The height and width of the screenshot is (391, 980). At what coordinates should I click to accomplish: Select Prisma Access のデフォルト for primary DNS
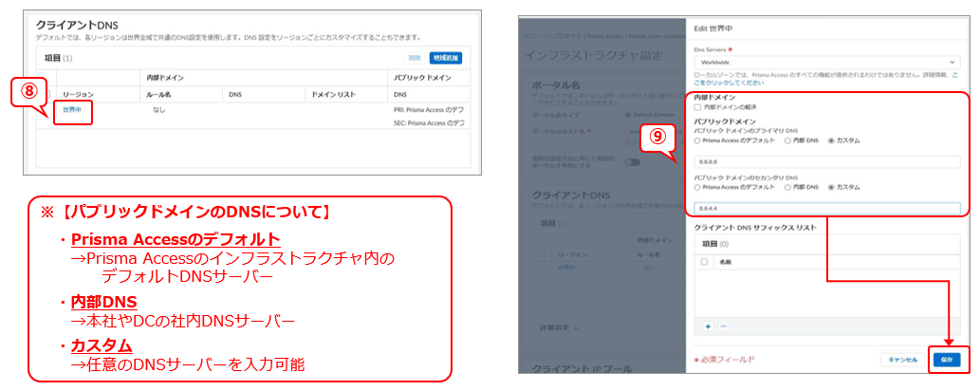698,140
